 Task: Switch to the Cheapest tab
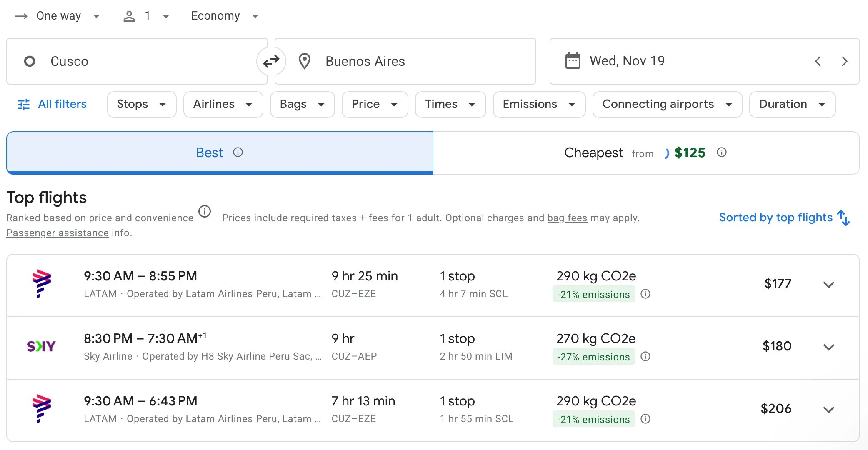tap(645, 153)
